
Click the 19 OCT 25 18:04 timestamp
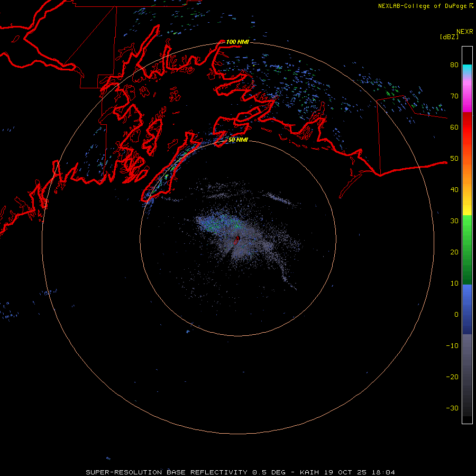click(360, 472)
